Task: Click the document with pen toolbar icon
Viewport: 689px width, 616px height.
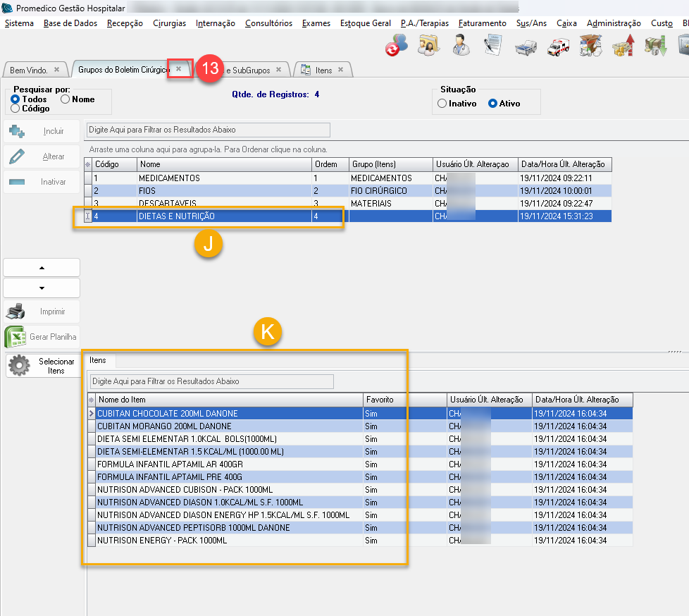Action: click(492, 46)
